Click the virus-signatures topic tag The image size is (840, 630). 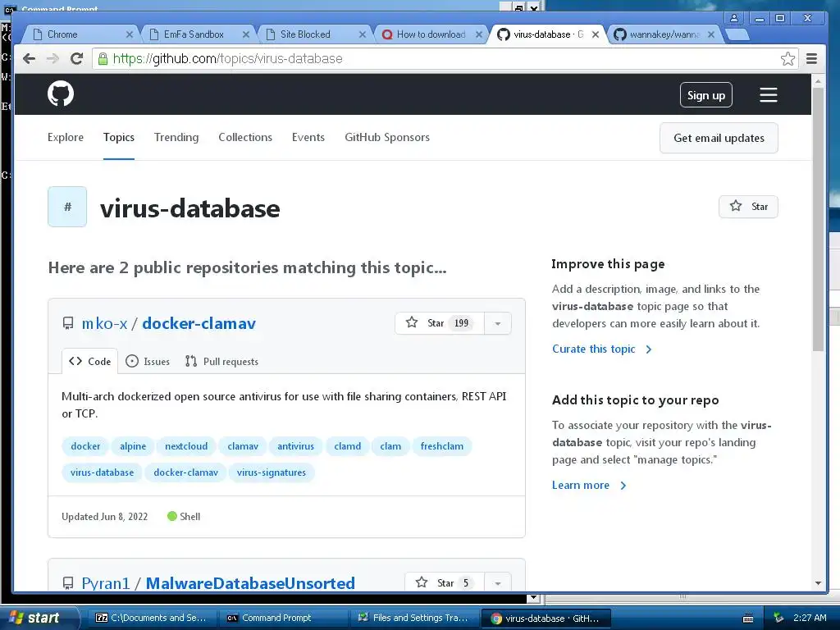(x=271, y=472)
